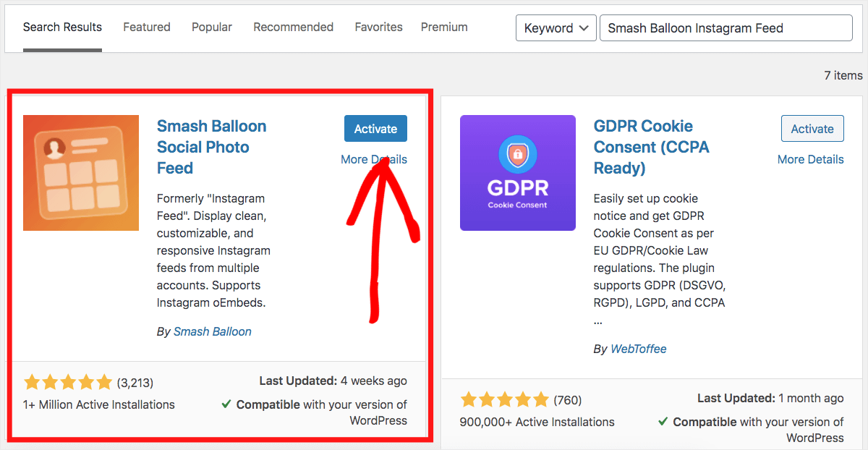The height and width of the screenshot is (450, 868).
Task: Click the plugin search input field
Action: point(726,28)
